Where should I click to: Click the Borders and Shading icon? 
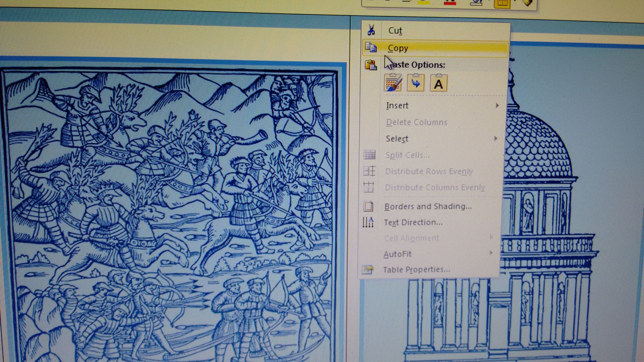pos(368,206)
